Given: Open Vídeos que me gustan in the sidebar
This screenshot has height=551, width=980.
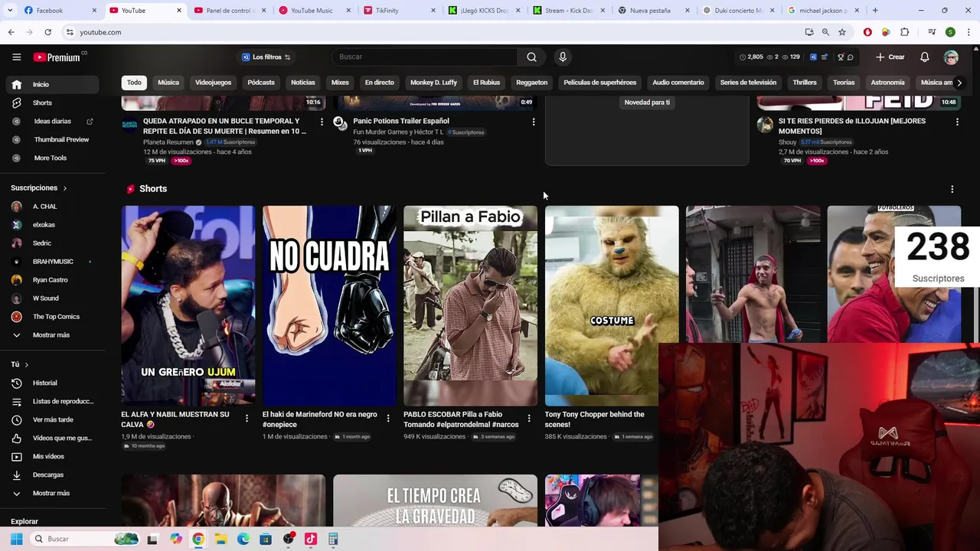Looking at the screenshot, I should coord(54,438).
